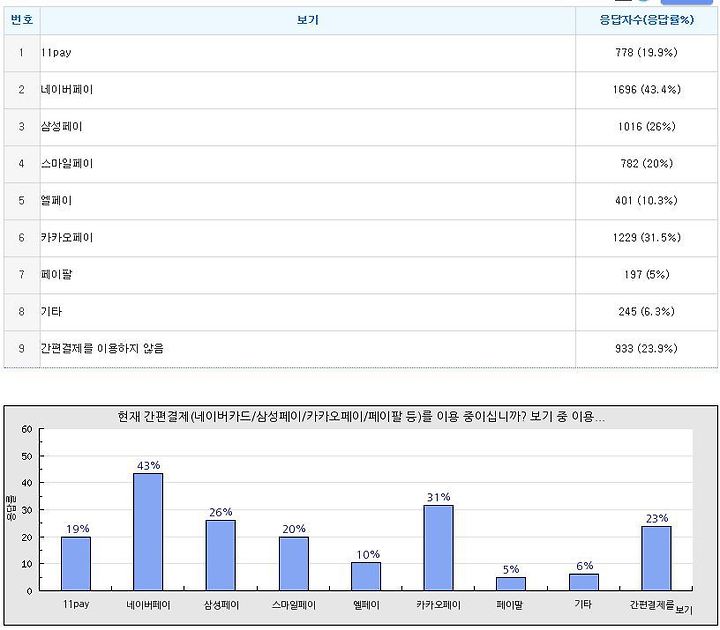Click the 기타 bar in the chart
Screen dimensions: 720x630
coord(584,582)
